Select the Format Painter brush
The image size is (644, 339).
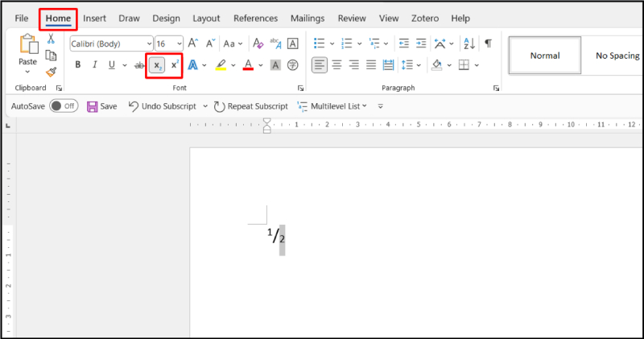coord(52,72)
